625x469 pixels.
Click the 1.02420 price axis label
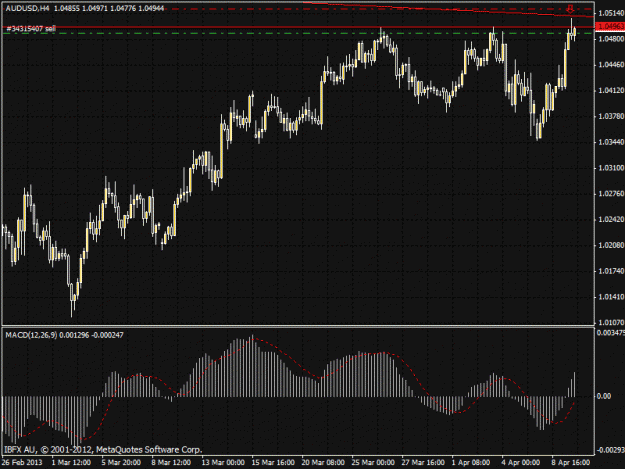tap(611, 220)
